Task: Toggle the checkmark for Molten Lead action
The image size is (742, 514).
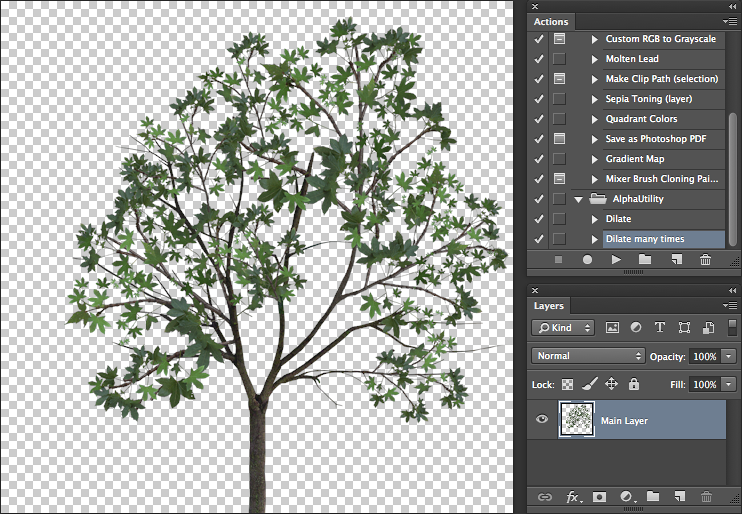Action: [539, 59]
